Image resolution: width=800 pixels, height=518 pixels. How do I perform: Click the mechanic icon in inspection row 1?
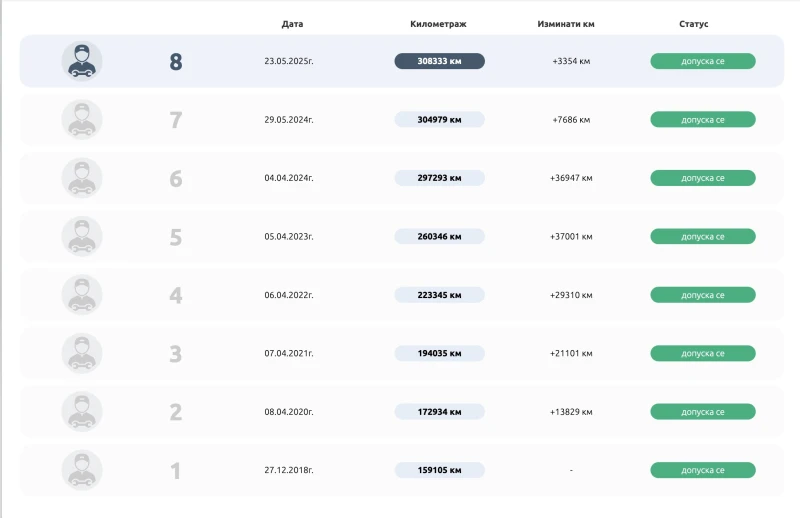click(x=82, y=470)
